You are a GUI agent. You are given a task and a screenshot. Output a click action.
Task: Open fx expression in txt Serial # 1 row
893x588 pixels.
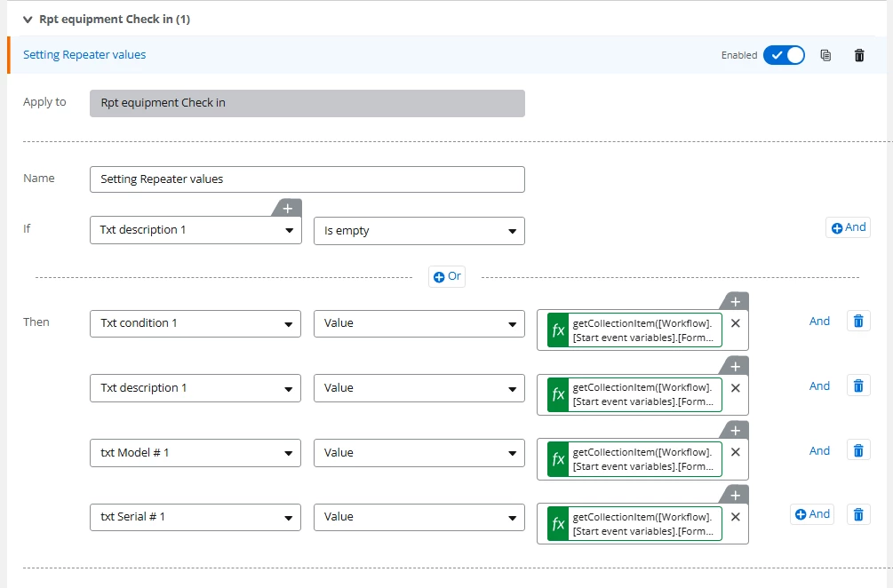point(634,524)
